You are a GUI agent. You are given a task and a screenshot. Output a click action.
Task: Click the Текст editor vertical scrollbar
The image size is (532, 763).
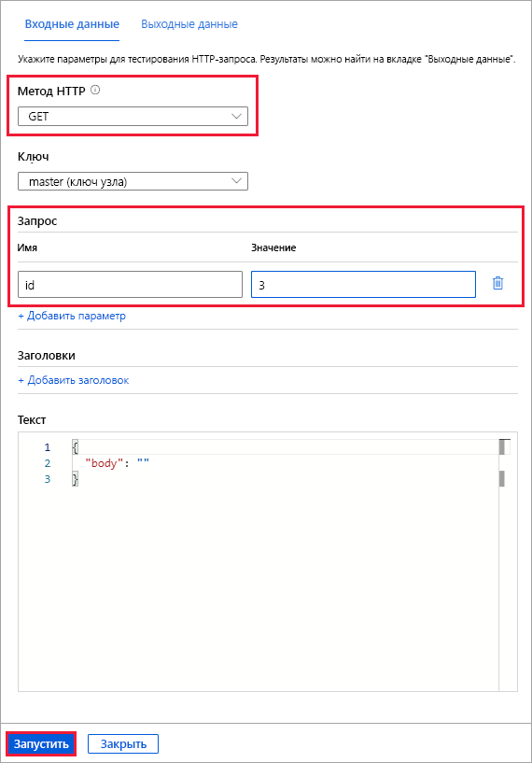pos(502,564)
